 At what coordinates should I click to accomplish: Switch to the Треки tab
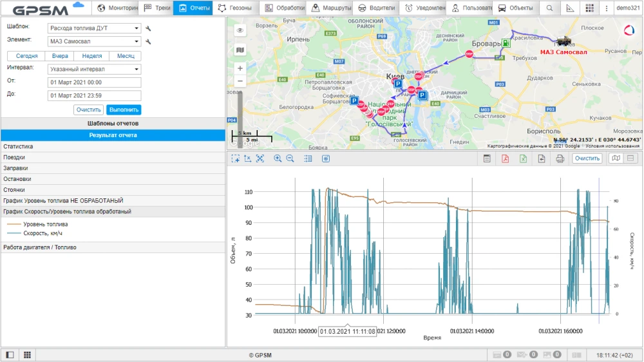coord(156,8)
